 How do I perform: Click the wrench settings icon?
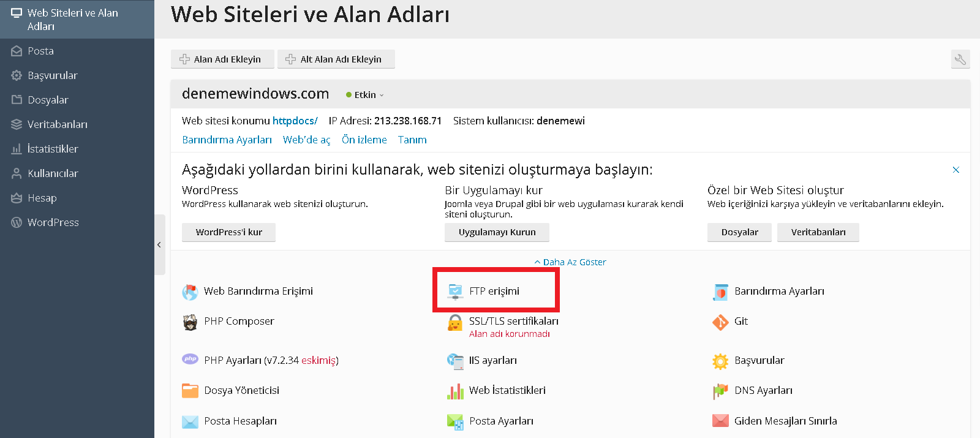pyautogui.click(x=960, y=59)
